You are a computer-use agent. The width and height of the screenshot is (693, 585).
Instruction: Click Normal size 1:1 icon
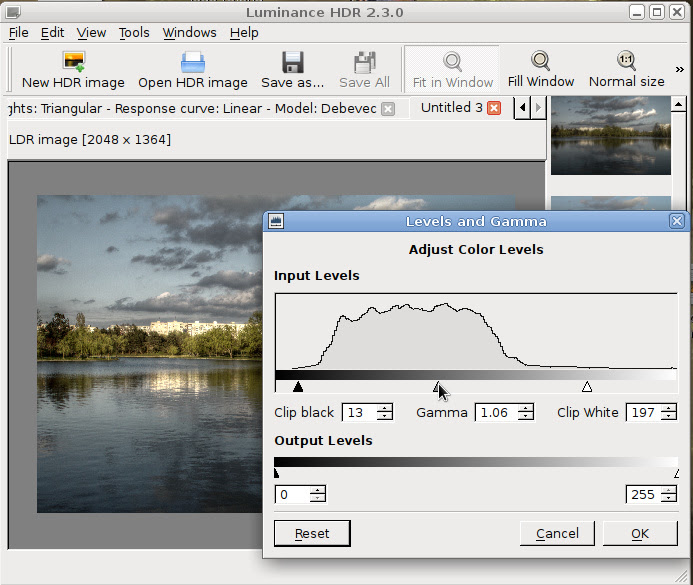tap(626, 61)
